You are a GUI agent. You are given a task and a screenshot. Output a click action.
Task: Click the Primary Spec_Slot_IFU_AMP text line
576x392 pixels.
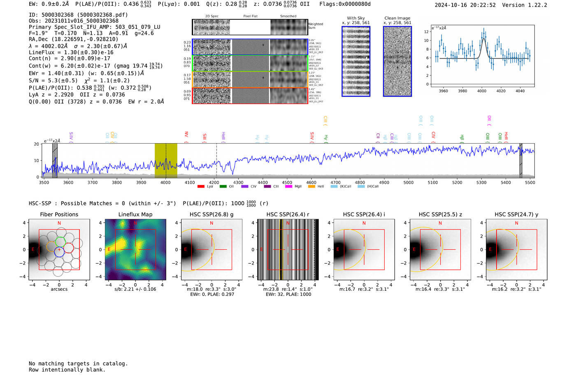click(95, 27)
